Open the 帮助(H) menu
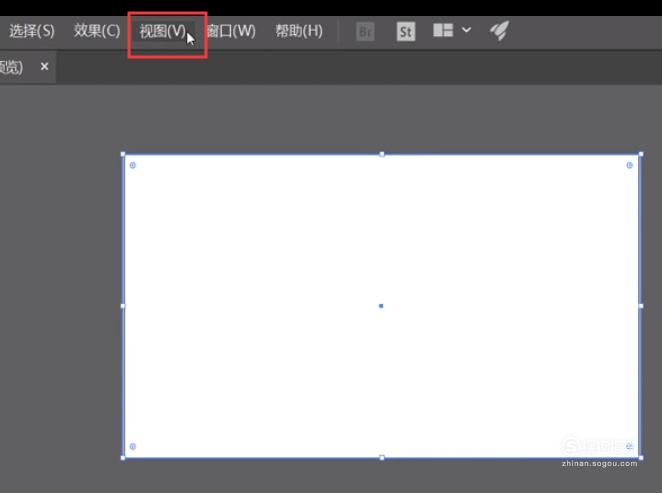Image resolution: width=662 pixels, height=493 pixels. [299, 31]
